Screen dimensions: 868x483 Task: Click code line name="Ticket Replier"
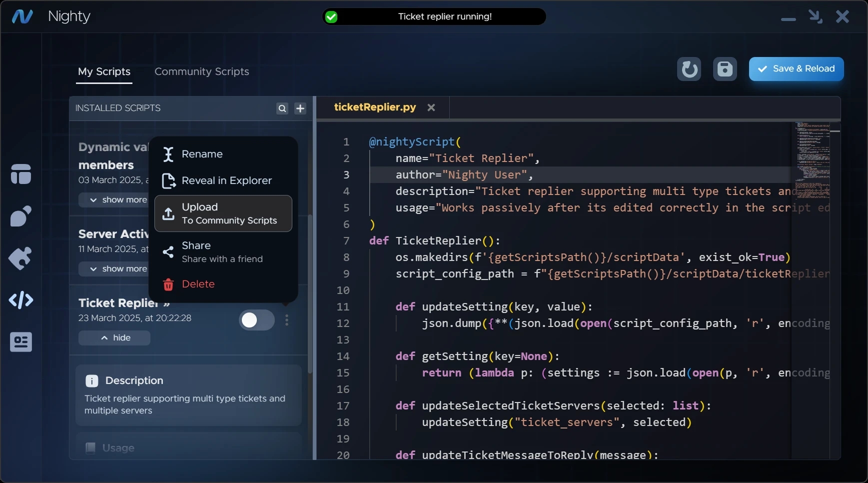(468, 158)
